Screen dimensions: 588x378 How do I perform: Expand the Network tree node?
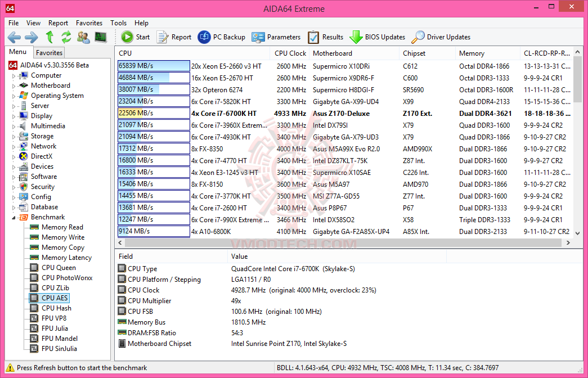14,147
